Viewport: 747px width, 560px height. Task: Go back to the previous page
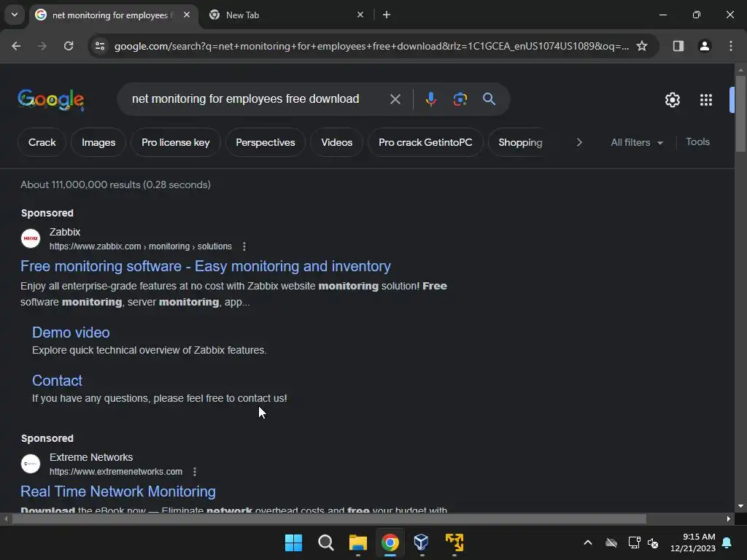(x=16, y=46)
